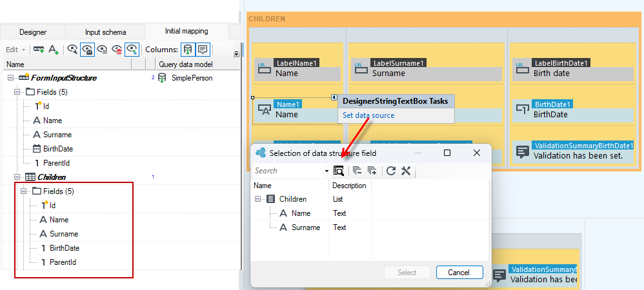Collapse the Children list node in dialog
Image resolution: width=644 pixels, height=290 pixels.
(x=258, y=199)
